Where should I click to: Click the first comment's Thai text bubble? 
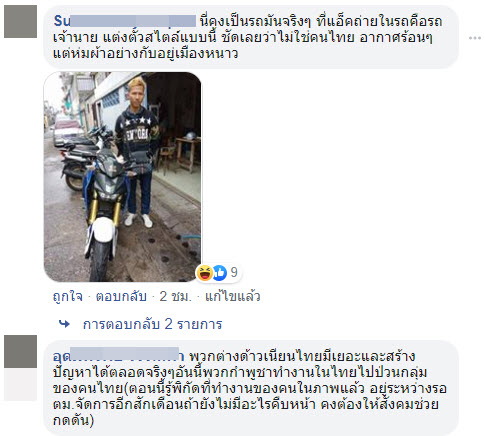click(251, 37)
